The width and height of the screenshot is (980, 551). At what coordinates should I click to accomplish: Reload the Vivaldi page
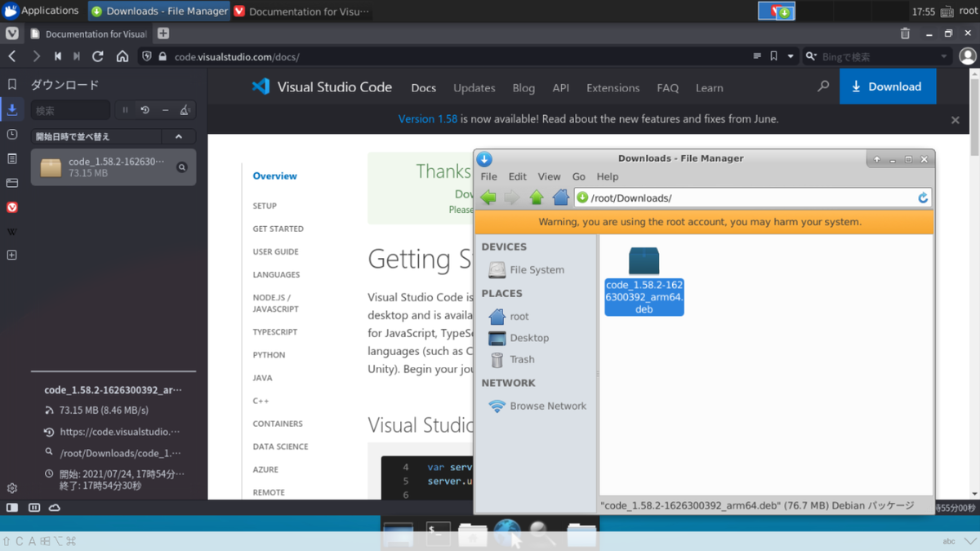point(98,56)
